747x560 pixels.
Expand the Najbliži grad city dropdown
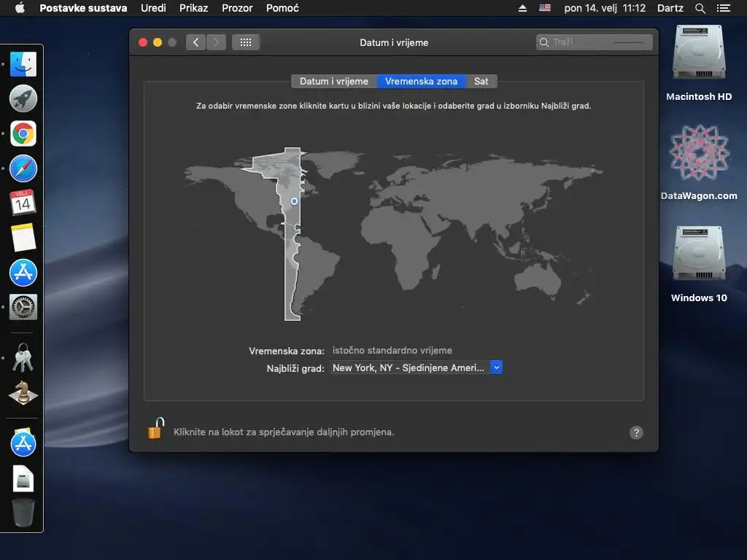[496, 367]
